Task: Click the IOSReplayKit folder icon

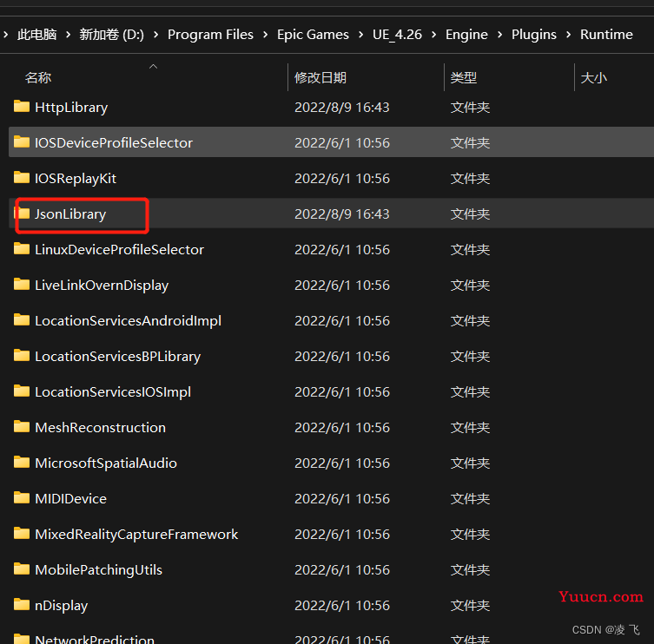Action: (x=22, y=178)
